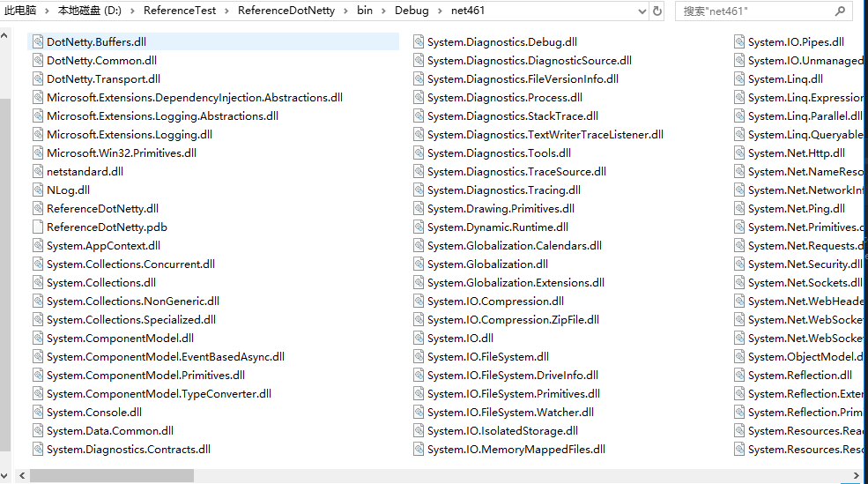This screenshot has width=868, height=484.
Task: Select System.ComponentModel.TypeConverter.dll
Action: [159, 394]
